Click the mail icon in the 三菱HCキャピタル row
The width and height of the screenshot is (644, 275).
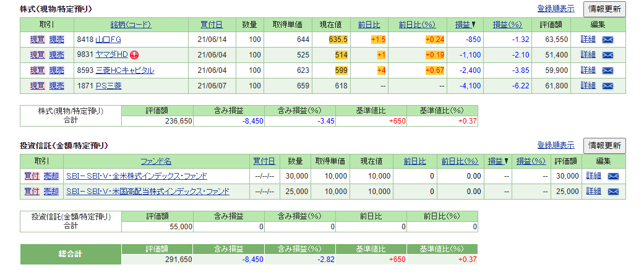coord(608,70)
